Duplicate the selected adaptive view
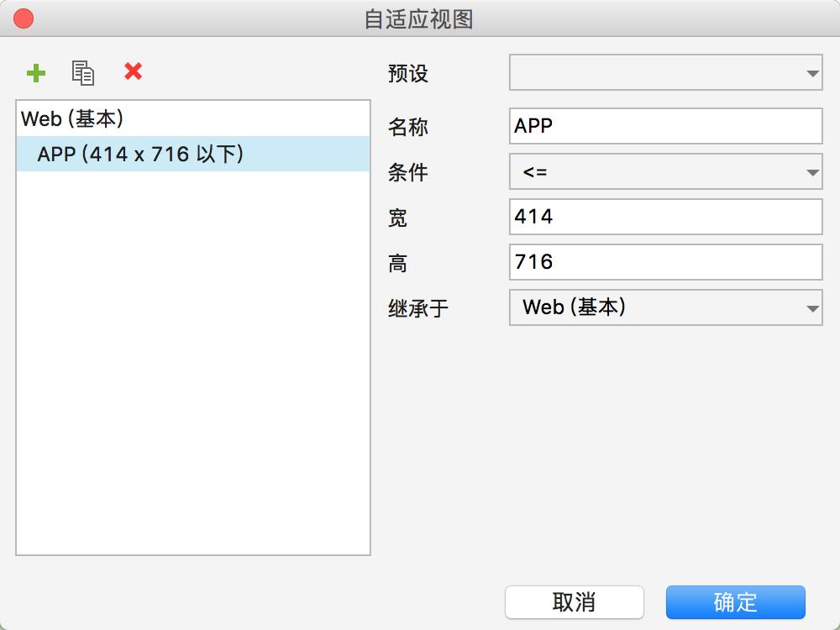840x630 pixels. (x=83, y=73)
